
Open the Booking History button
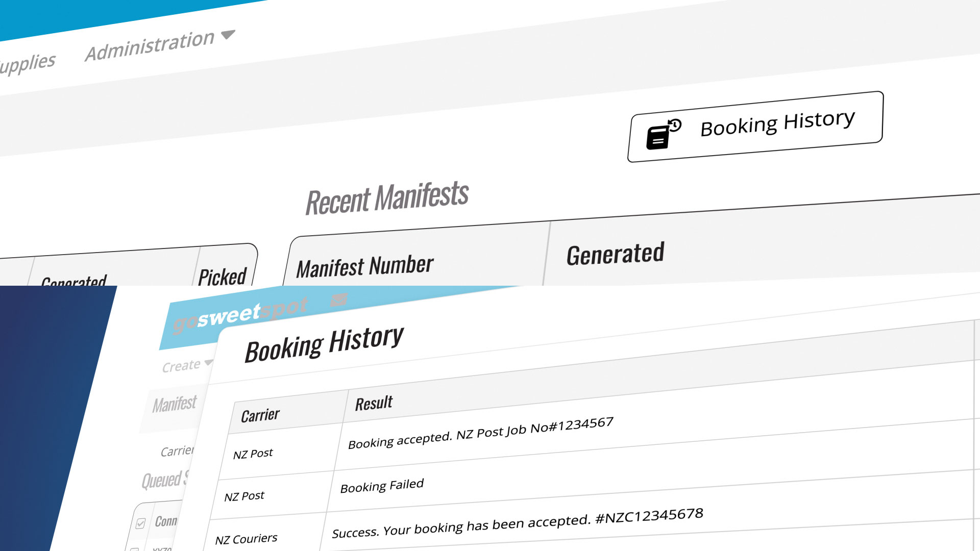[755, 127]
